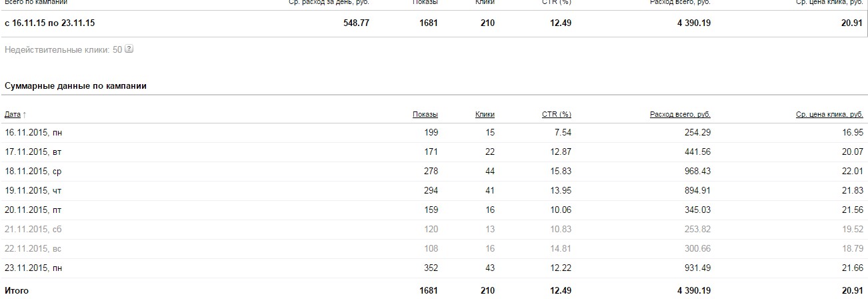
Task: Select the 23.11.2015, пн row date
Action: pos(33,268)
